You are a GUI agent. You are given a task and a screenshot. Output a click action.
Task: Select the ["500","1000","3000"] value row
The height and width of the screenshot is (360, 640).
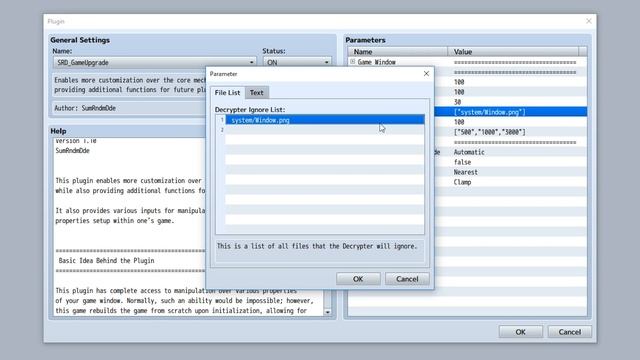click(x=511, y=132)
